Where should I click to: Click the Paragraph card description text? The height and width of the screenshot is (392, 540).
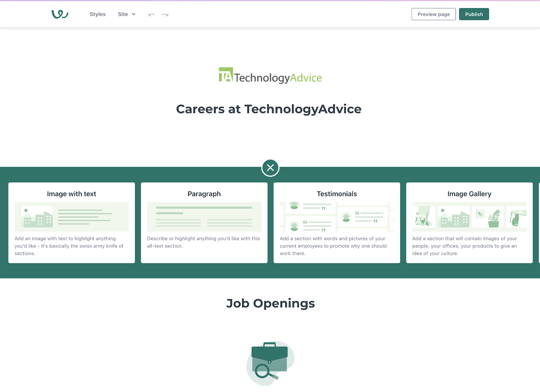click(x=204, y=242)
